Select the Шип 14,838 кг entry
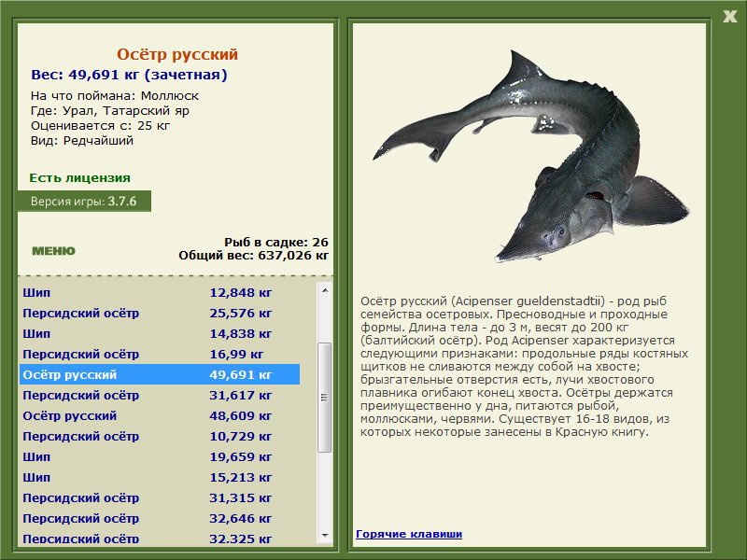The width and height of the screenshot is (747, 560). 160,333
